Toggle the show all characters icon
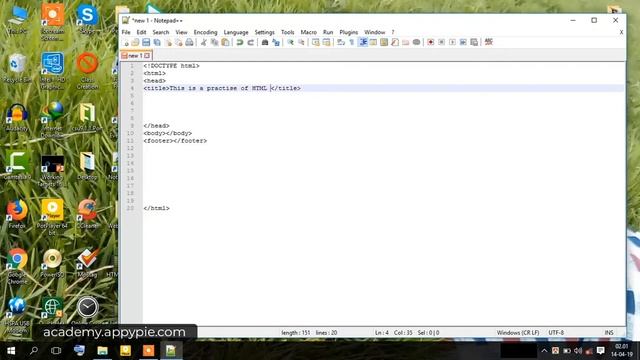The height and width of the screenshot is (360, 640). [x=352, y=42]
